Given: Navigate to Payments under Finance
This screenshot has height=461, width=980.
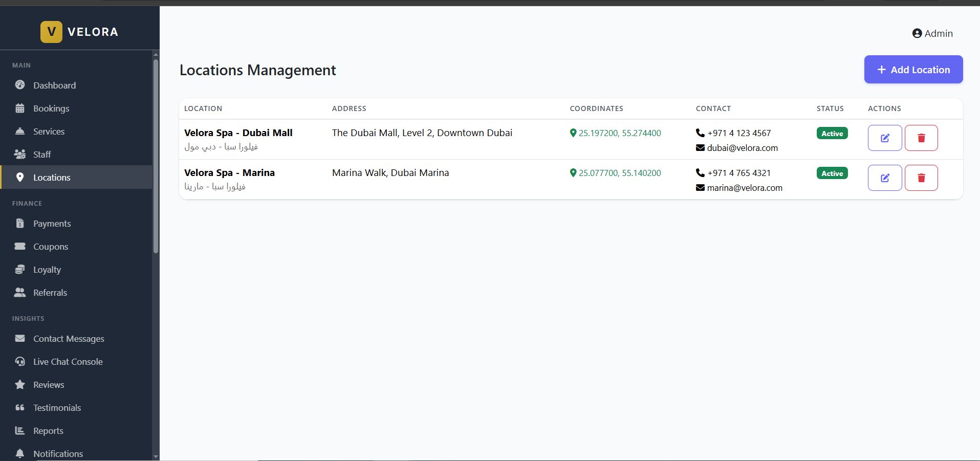Looking at the screenshot, I should 52,224.
